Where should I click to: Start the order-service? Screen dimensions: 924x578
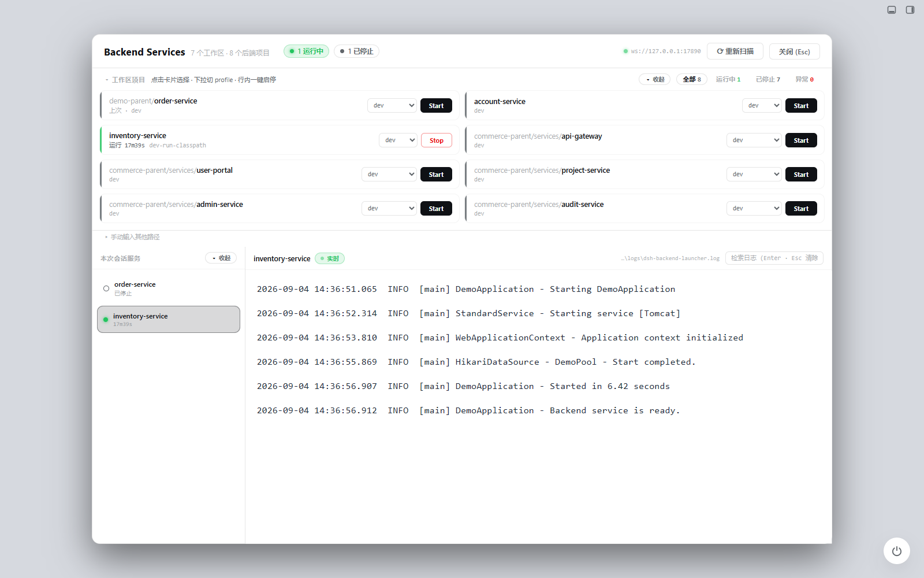[x=436, y=106]
